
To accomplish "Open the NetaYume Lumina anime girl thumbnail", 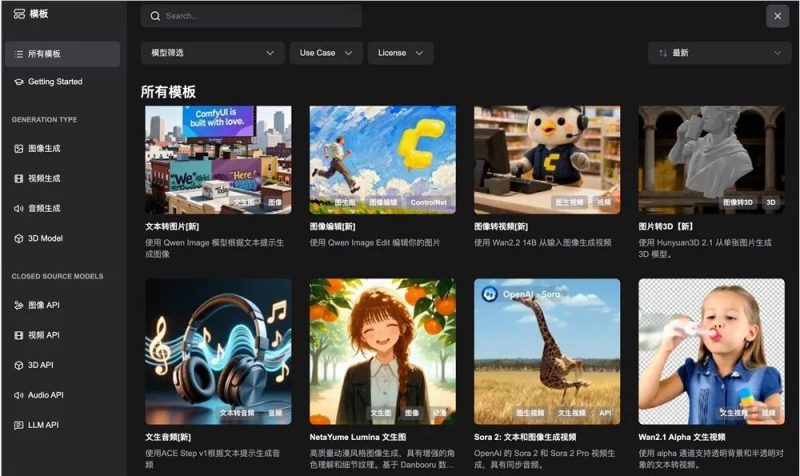I will (383, 352).
